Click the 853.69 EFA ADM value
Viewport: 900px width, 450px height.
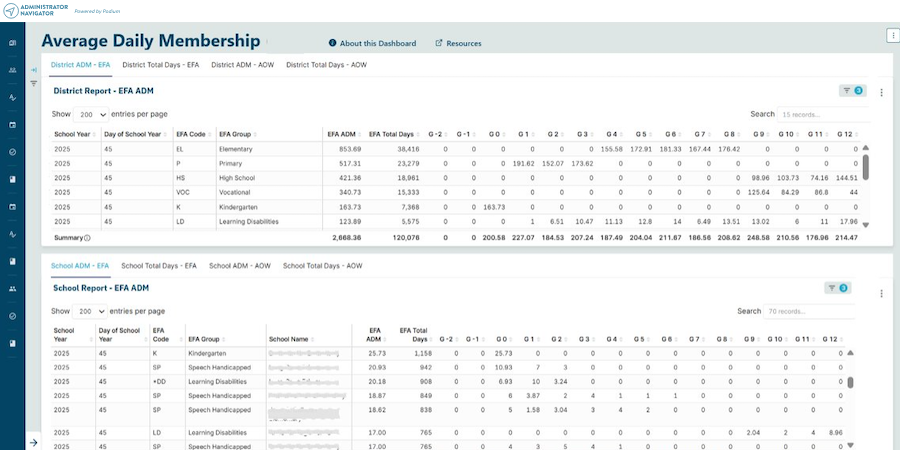350,149
